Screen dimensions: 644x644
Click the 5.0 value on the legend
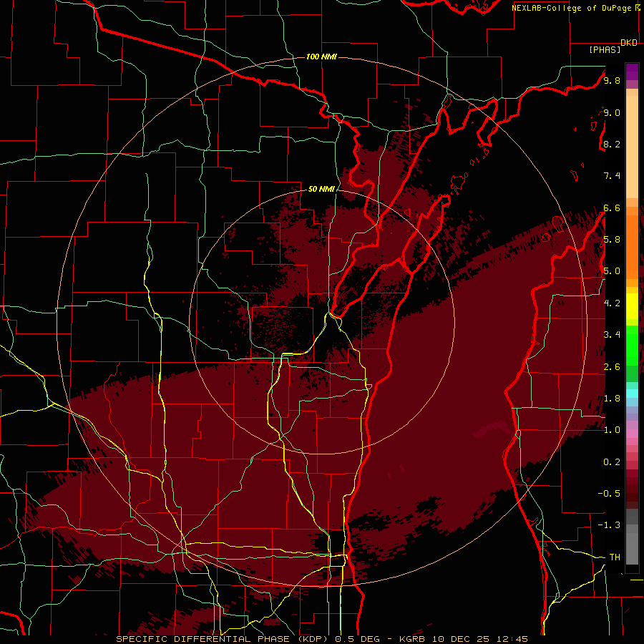coord(612,271)
